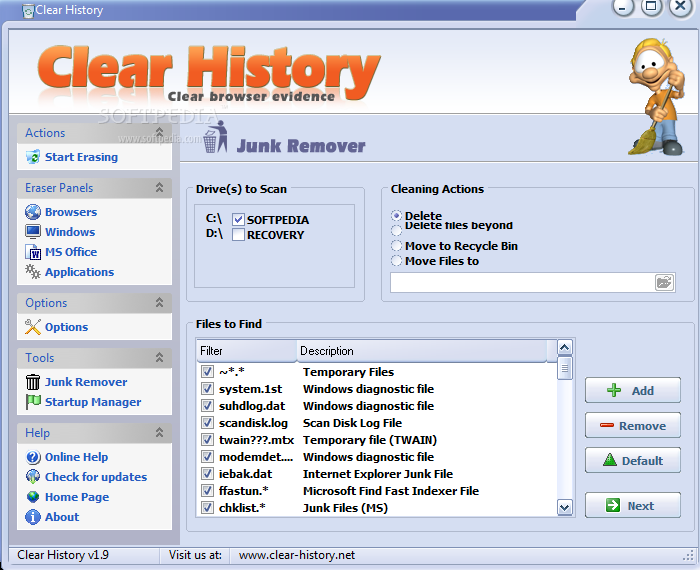
Task: Check the D:\ RECOVERY drive checkbox
Action: click(238, 235)
